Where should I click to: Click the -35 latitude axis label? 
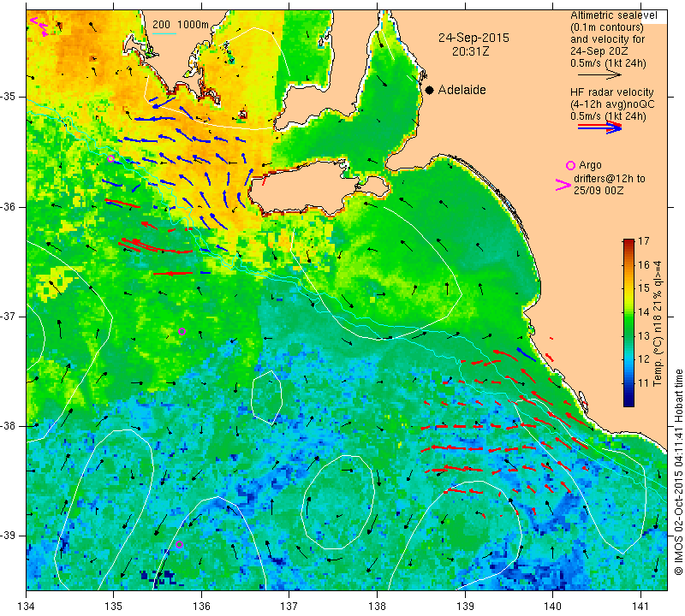point(8,97)
